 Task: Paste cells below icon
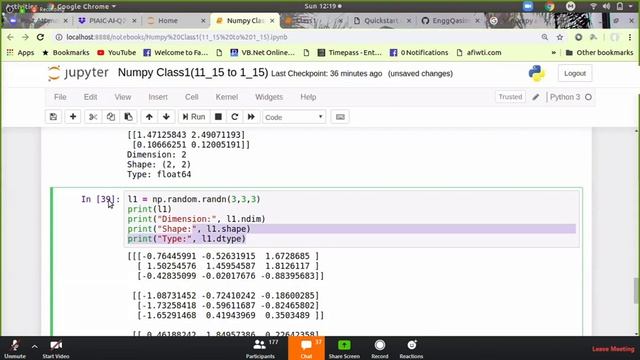pyautogui.click(x=128, y=117)
